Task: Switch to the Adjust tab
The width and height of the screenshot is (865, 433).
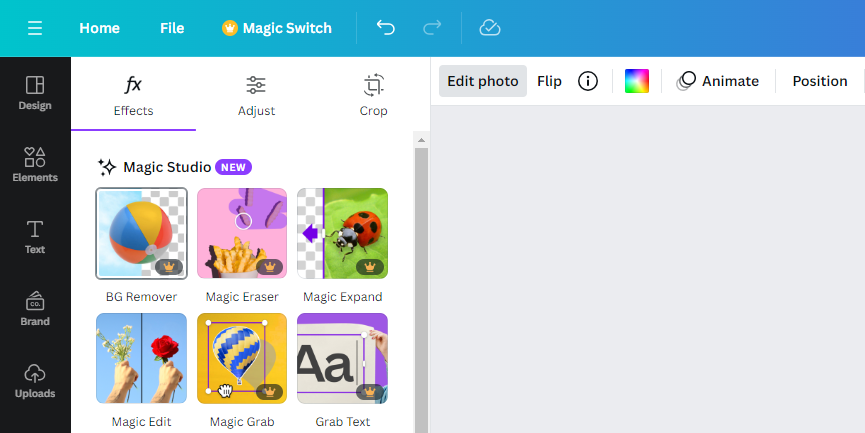Action: pos(257,95)
